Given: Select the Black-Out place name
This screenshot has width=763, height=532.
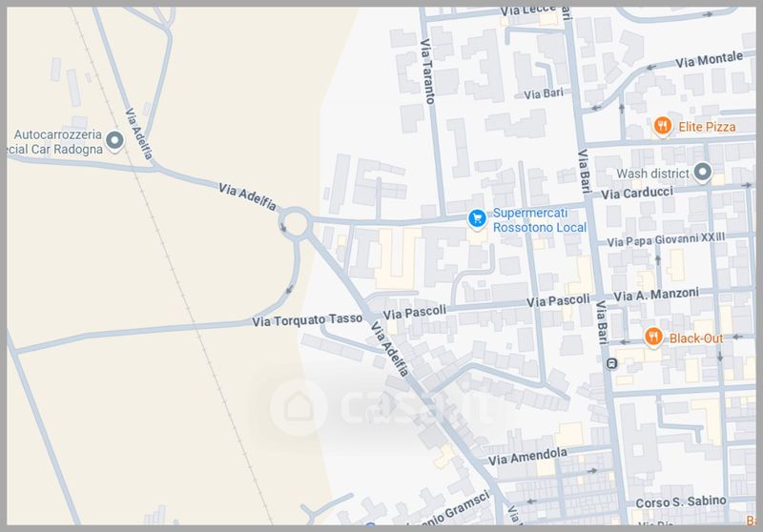Looking at the screenshot, I should pos(696,338).
